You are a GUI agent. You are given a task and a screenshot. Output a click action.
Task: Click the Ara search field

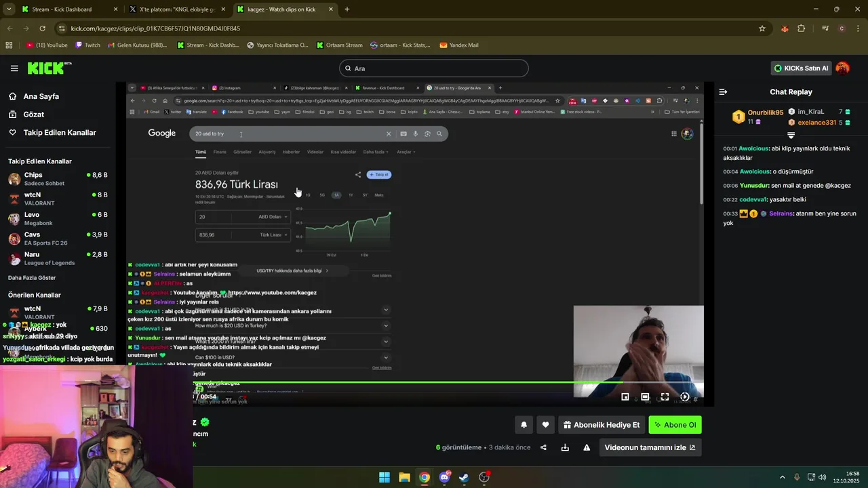434,68
